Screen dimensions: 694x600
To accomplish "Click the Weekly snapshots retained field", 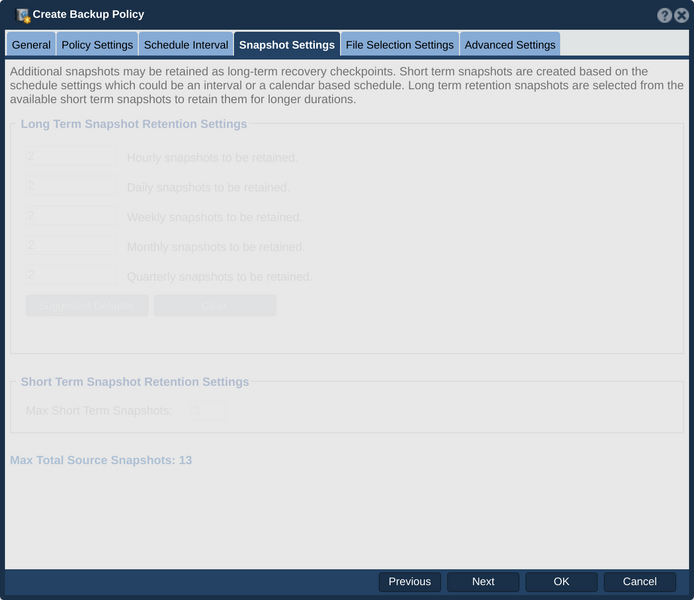I will pyautogui.click(x=71, y=215).
